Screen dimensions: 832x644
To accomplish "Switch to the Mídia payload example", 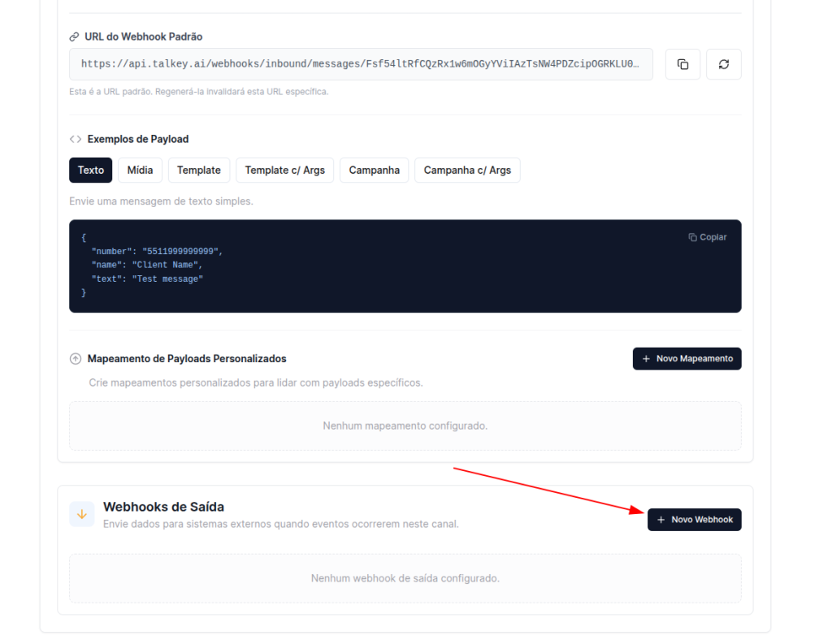I will (x=140, y=171).
